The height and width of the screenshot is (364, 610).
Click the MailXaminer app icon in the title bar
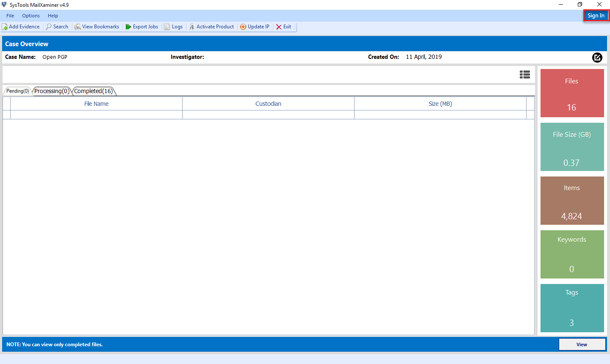coord(4,5)
